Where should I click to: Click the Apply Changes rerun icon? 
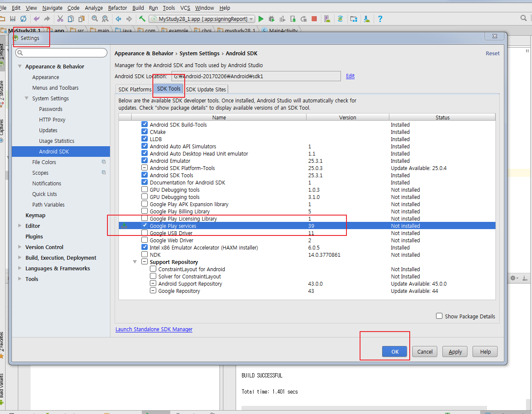pyautogui.click(x=304, y=19)
